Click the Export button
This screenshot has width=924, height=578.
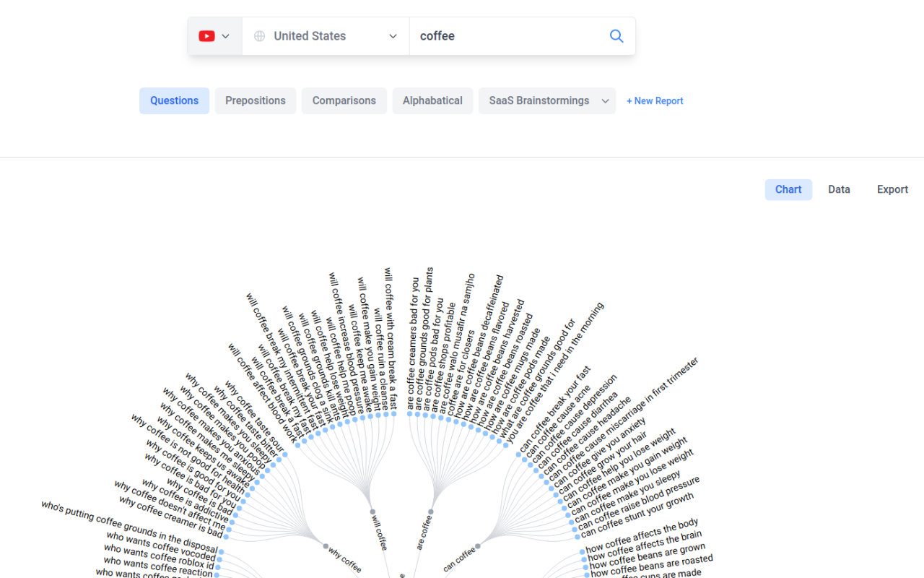pos(892,189)
